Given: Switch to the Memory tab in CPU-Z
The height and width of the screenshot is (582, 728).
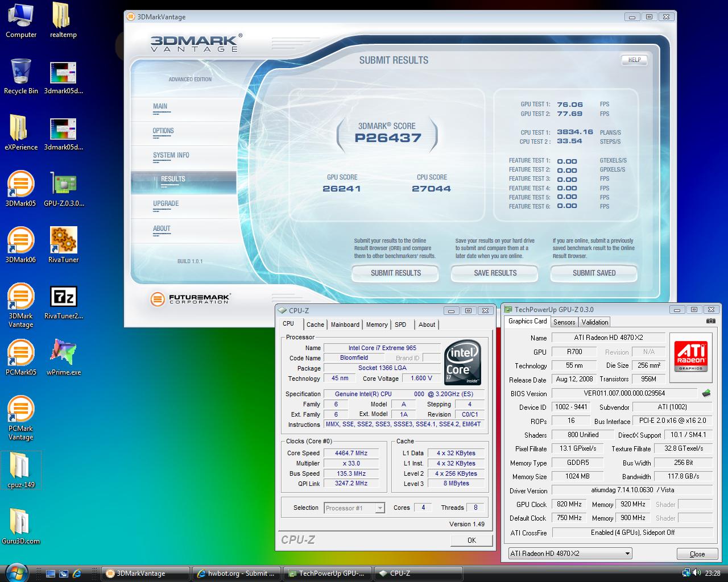Looking at the screenshot, I should [377, 325].
